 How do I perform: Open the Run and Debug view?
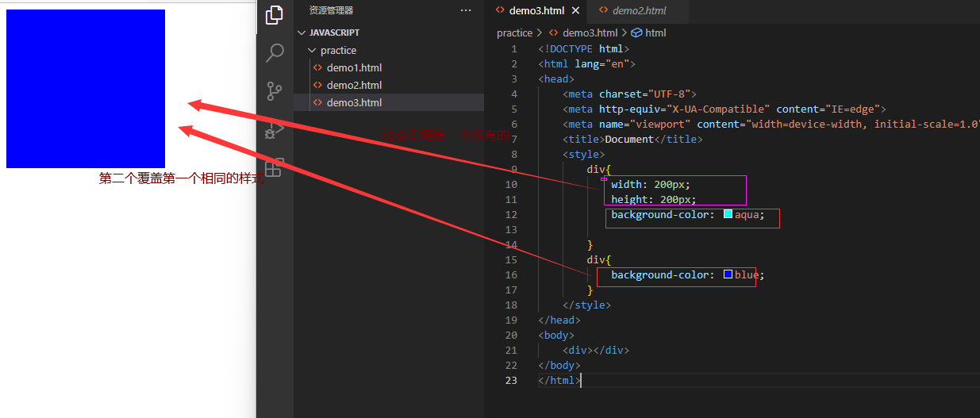pos(275,130)
